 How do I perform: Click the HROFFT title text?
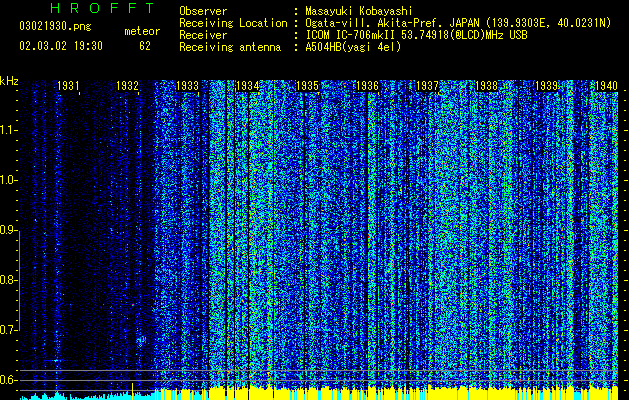coord(102,8)
